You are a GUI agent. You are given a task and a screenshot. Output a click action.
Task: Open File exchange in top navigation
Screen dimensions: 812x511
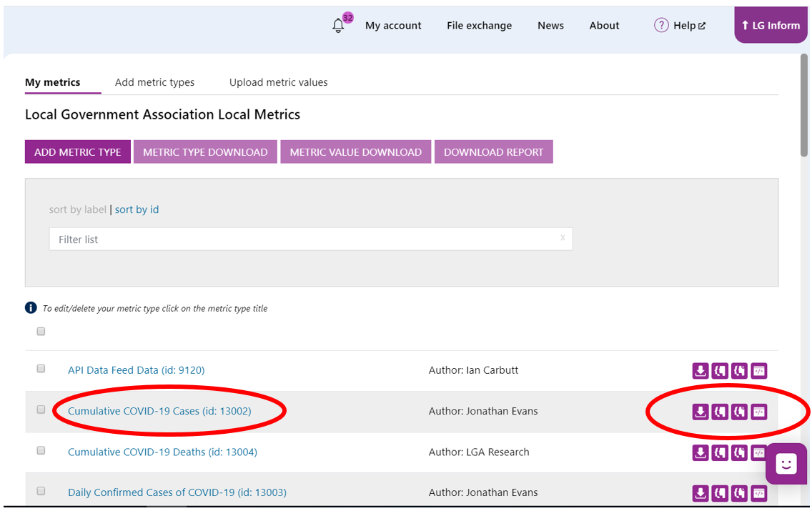tap(479, 25)
